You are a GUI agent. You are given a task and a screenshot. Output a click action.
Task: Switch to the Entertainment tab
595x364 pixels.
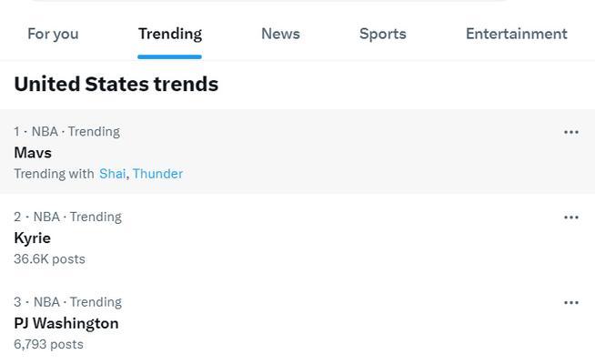516,34
